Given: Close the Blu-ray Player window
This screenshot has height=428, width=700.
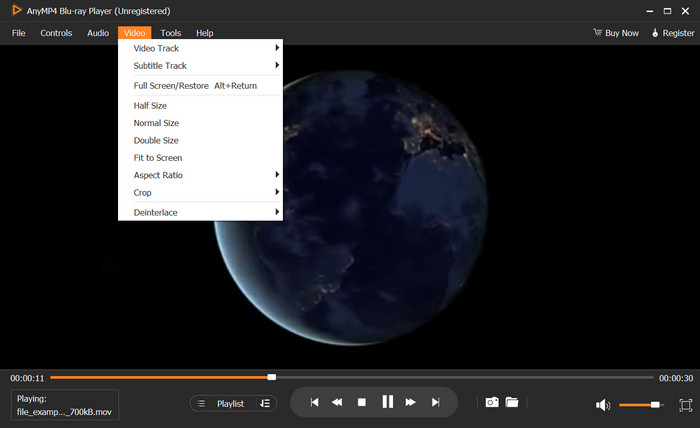Looking at the screenshot, I should click(685, 11).
